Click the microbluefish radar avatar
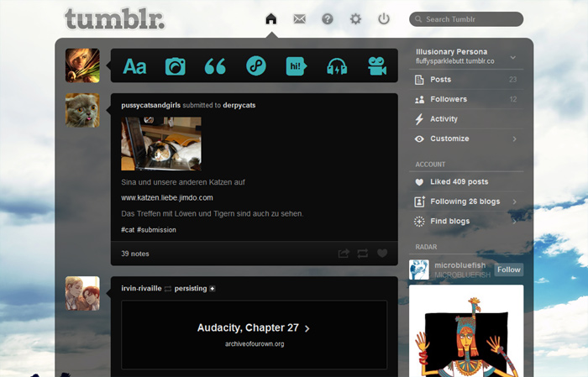Image resolution: width=588 pixels, height=377 pixels. click(419, 270)
